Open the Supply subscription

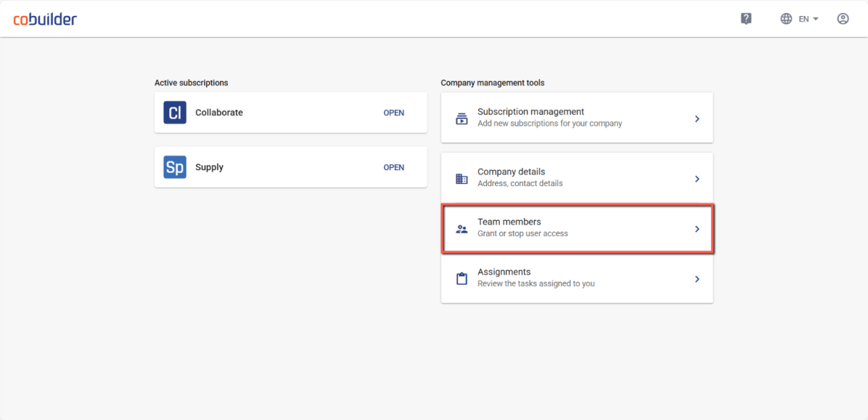click(x=393, y=167)
